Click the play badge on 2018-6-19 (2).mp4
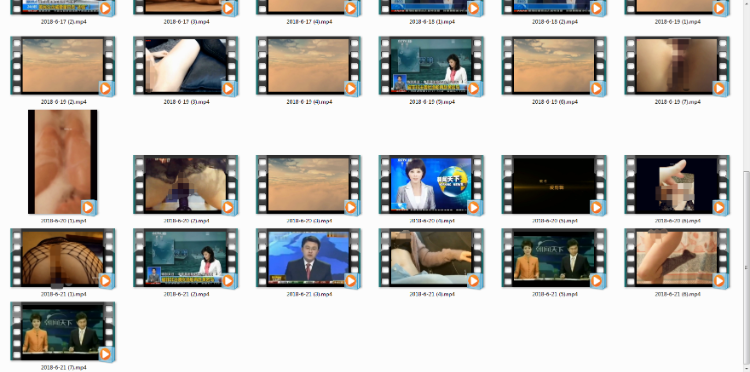750x372 pixels. click(105, 88)
